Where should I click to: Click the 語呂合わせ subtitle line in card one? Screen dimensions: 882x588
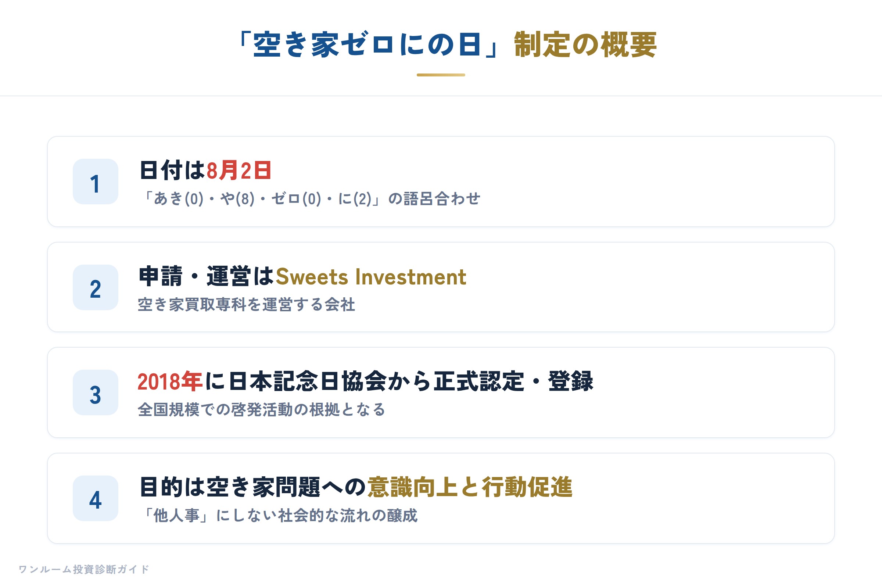(x=310, y=199)
